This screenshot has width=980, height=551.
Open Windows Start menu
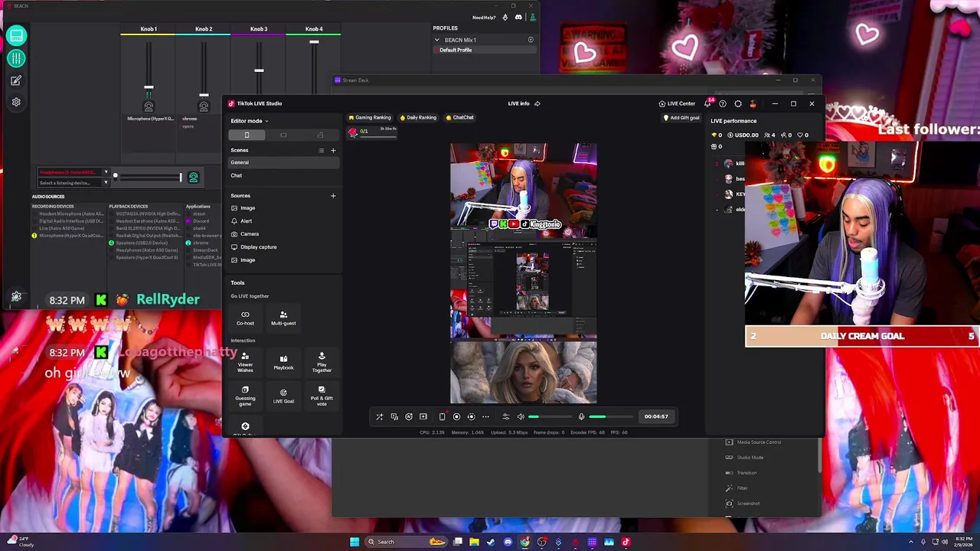click(354, 542)
